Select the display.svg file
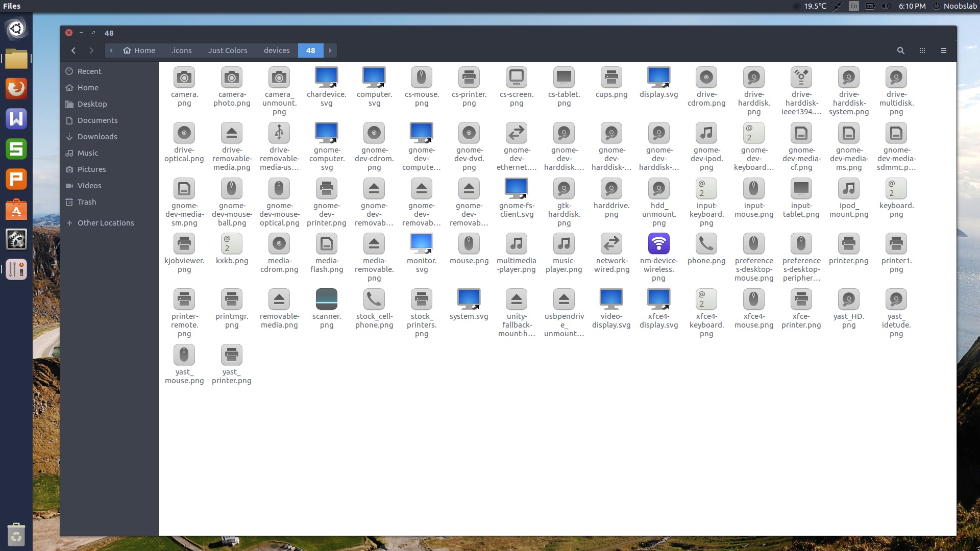This screenshot has width=980, height=551. 658,78
